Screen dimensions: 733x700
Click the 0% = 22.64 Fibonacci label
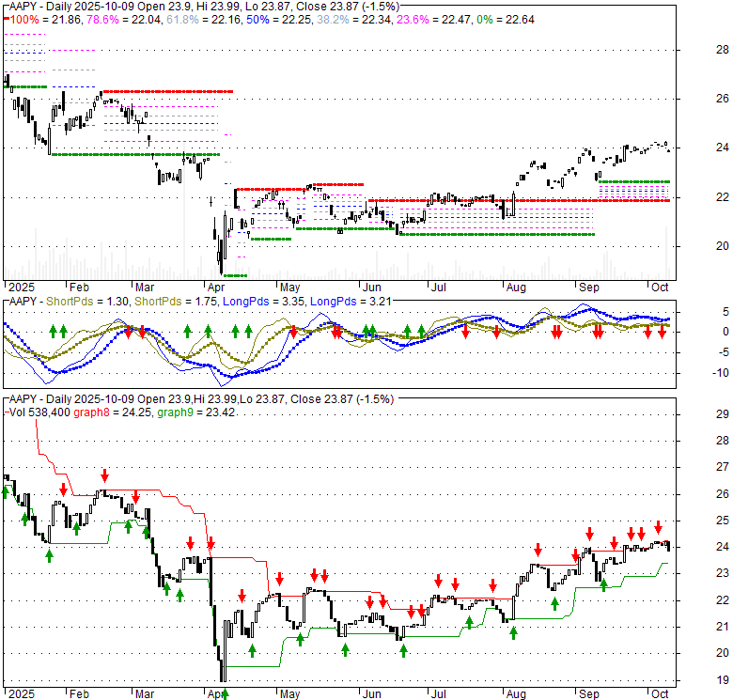(500, 20)
